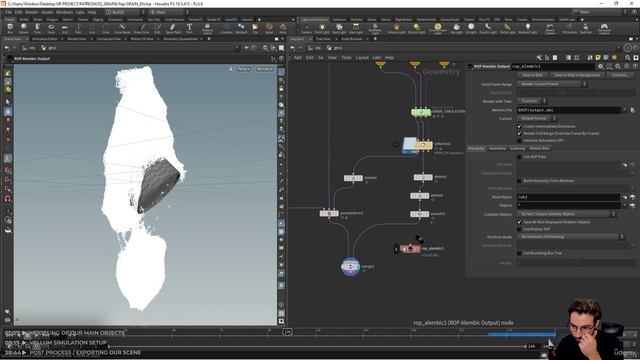Click Save to Disk in Background
640x360 pixels.
tap(577, 75)
